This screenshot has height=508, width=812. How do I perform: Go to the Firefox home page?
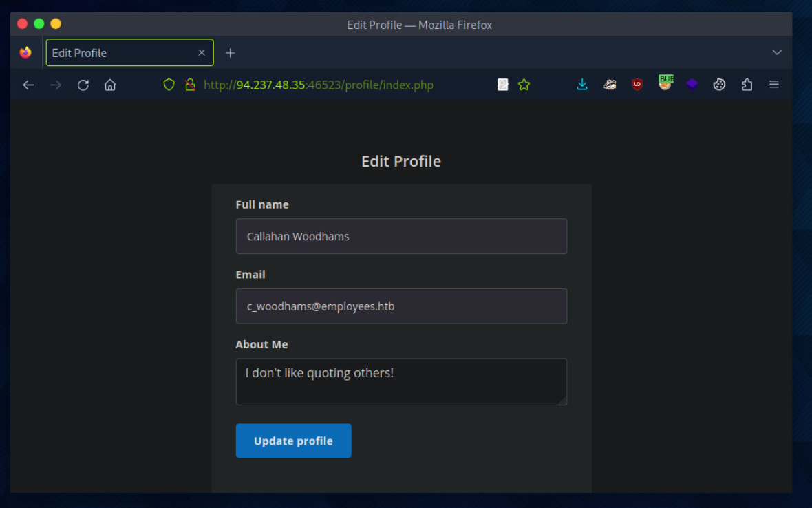click(110, 85)
